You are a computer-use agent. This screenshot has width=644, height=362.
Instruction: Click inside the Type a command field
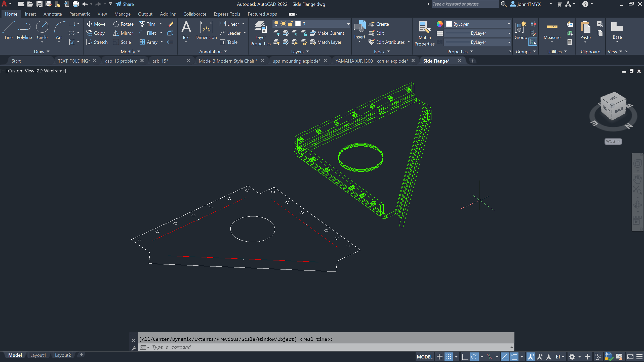coord(252,347)
